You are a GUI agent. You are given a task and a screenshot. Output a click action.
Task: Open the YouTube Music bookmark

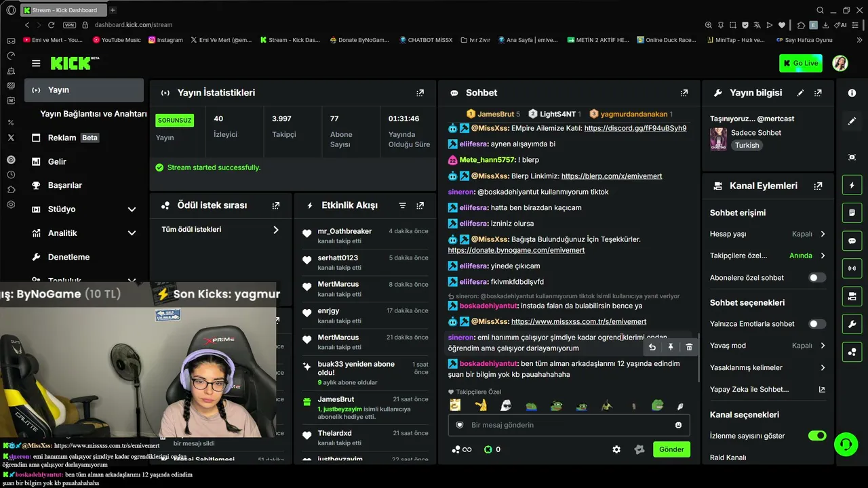coord(116,40)
